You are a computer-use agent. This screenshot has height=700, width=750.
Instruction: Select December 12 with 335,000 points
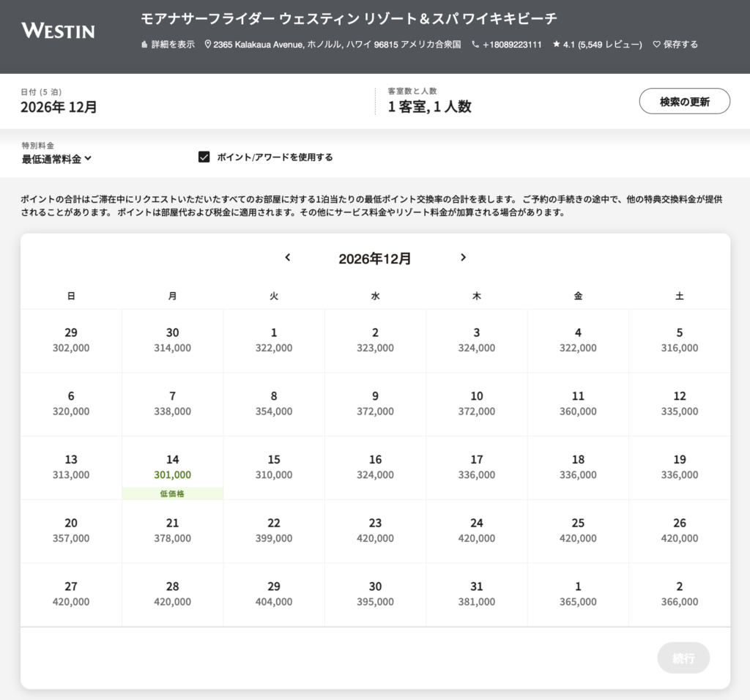tap(679, 404)
